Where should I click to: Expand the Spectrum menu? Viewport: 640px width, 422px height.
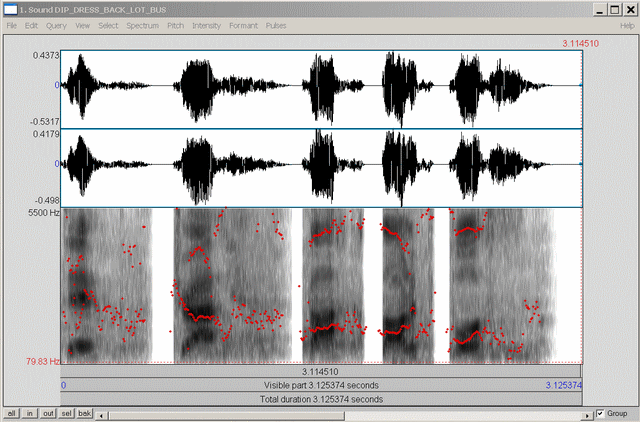142,24
